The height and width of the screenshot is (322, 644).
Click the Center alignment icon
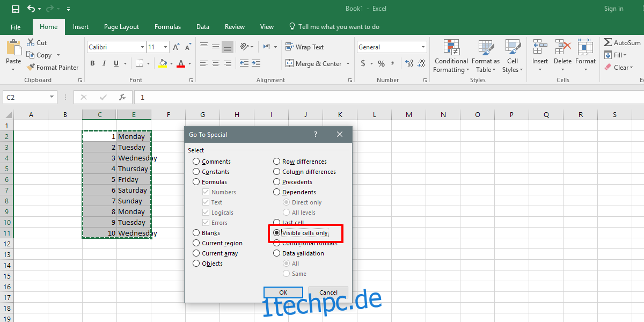(x=216, y=63)
